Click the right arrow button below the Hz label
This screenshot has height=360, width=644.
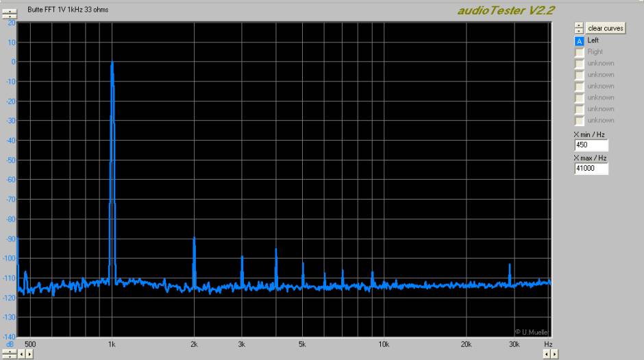(x=554, y=354)
